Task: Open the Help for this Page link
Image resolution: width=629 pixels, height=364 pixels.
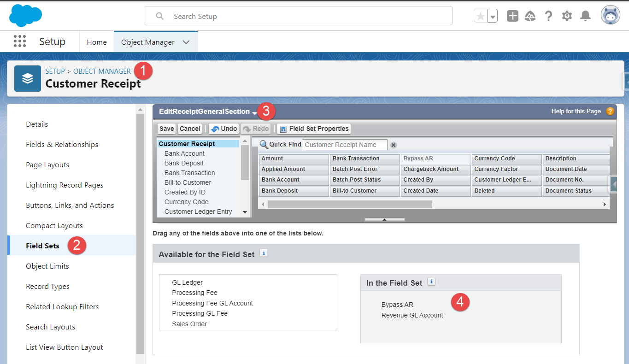Action: tap(576, 111)
